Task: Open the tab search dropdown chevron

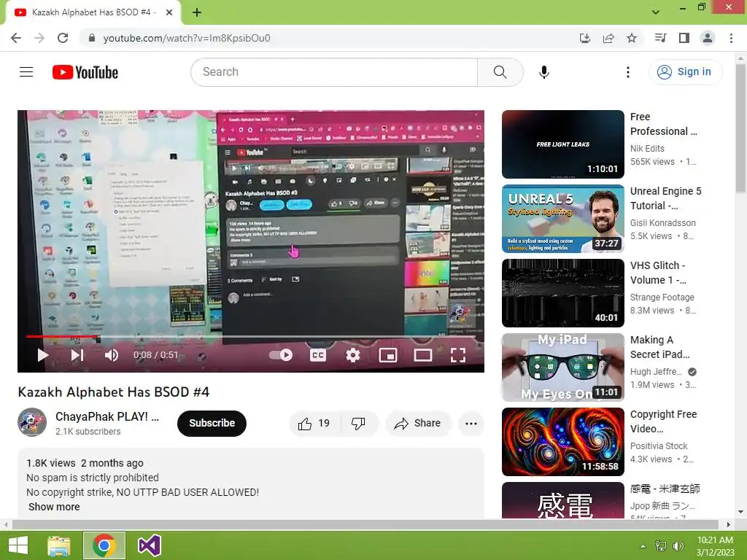Action: (x=656, y=12)
